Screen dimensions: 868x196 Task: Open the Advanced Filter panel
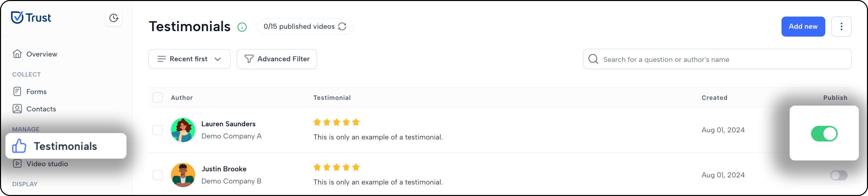277,59
